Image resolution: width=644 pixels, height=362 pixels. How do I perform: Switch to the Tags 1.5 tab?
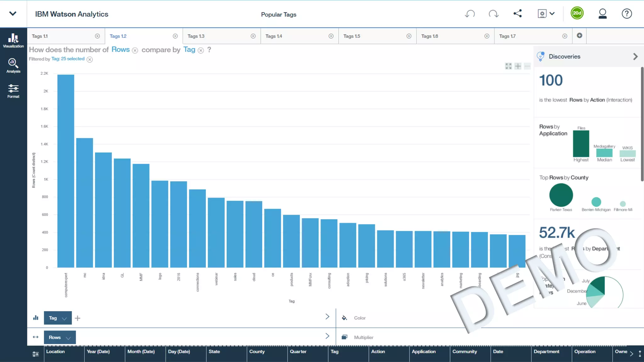pyautogui.click(x=352, y=36)
